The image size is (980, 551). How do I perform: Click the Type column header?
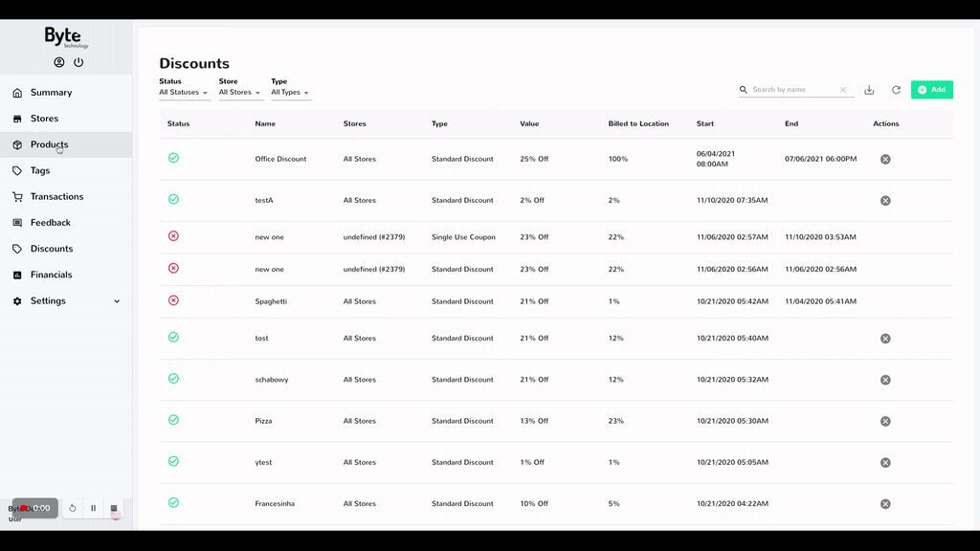pos(439,123)
